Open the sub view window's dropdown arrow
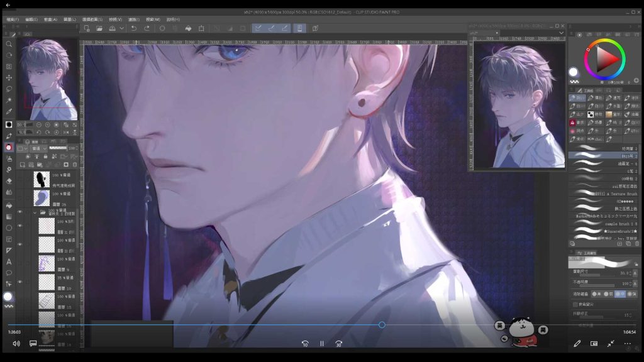This screenshot has height=362, width=644. coord(561,33)
